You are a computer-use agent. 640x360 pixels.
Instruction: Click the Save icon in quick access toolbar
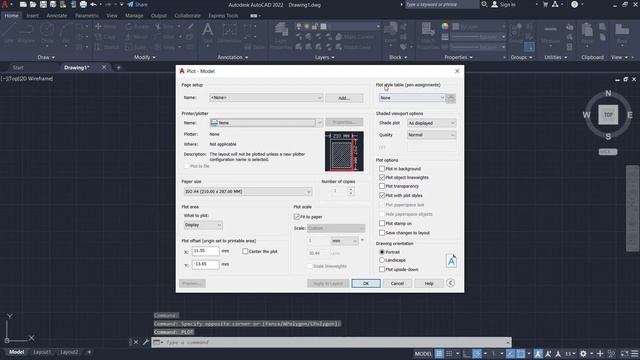click(x=43, y=4)
